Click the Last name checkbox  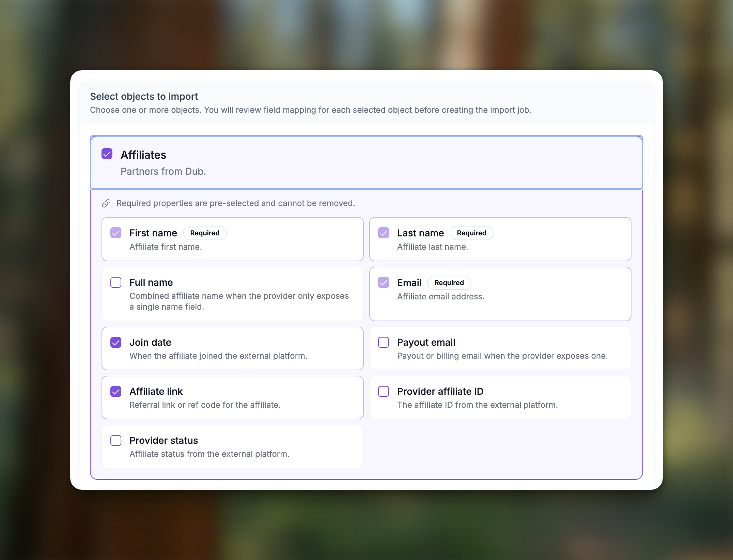tap(384, 233)
